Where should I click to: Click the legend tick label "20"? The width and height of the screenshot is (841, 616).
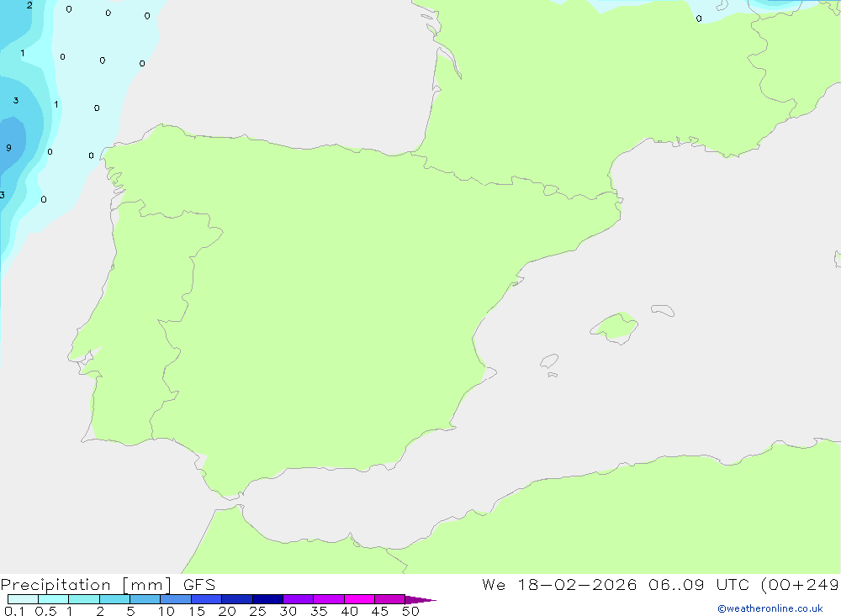coord(227,611)
